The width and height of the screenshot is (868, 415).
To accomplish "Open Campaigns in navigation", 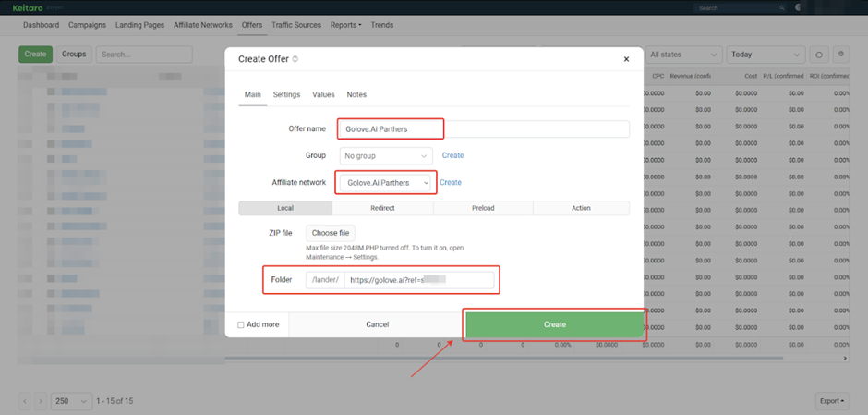I will [x=87, y=25].
